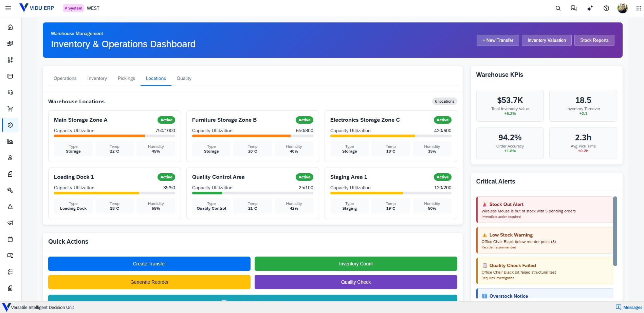Open the chat conversations icon
This screenshot has height=313, width=644.
click(574, 8)
